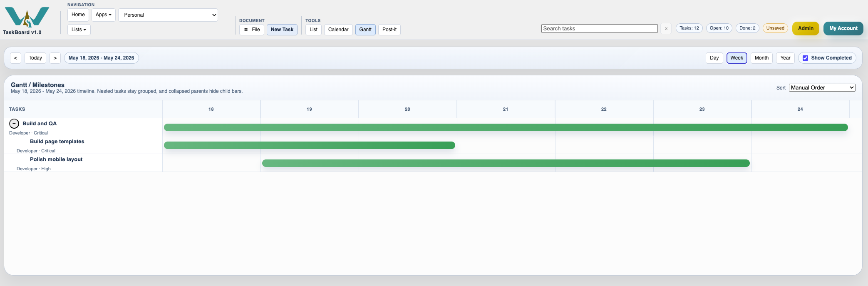The width and height of the screenshot is (868, 286).
Task: Click day 20 column header
Action: coord(407,109)
